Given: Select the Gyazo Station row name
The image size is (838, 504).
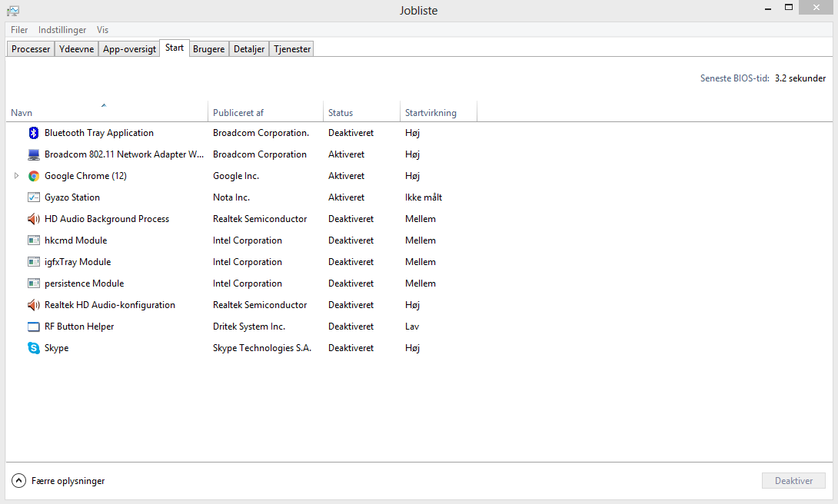Looking at the screenshot, I should [x=72, y=197].
